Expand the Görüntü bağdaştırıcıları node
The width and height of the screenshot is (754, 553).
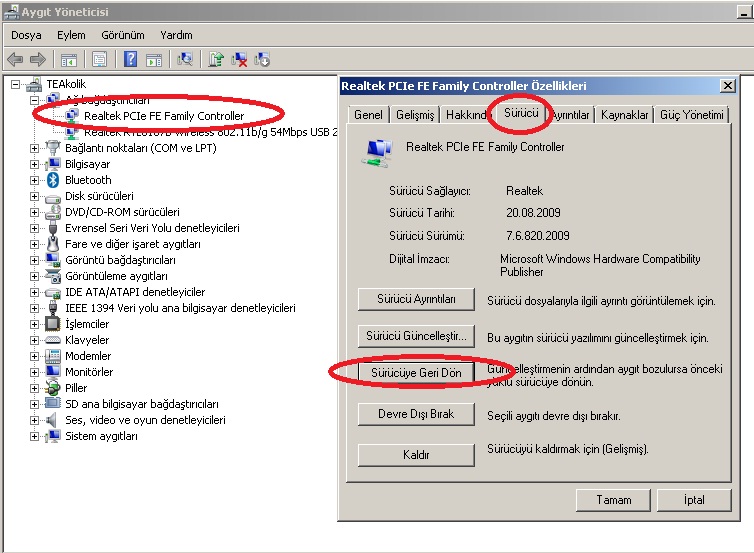coord(34,260)
